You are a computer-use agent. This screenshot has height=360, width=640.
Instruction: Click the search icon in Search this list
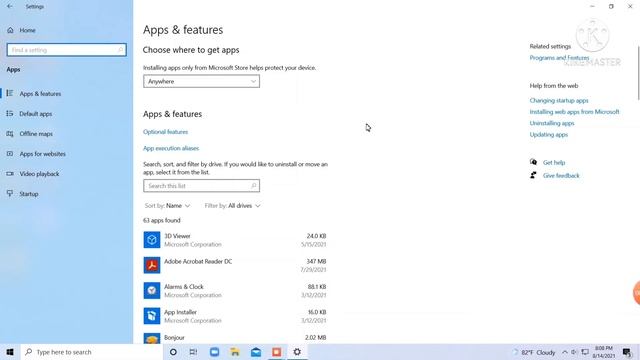(x=253, y=186)
